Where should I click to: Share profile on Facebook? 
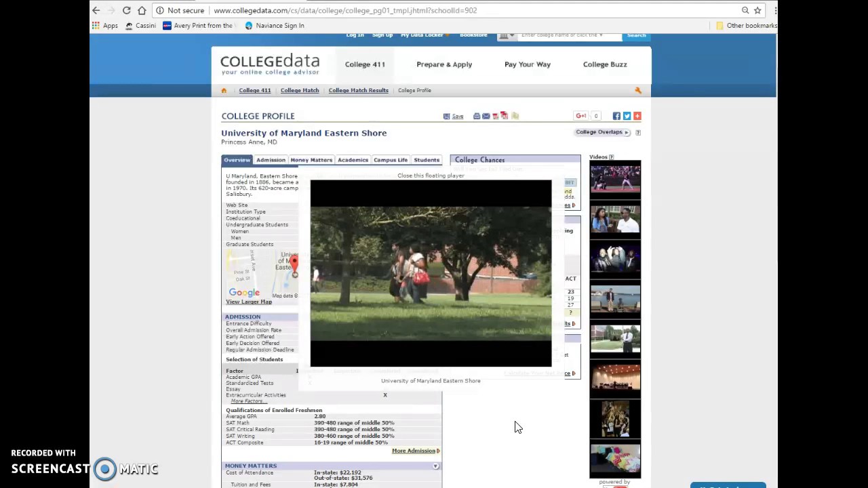[616, 116]
